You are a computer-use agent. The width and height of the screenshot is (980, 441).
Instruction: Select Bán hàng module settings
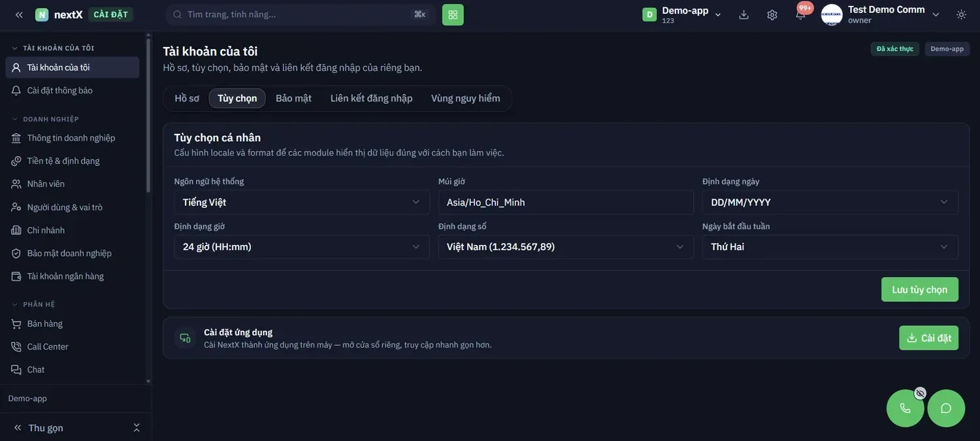(x=73, y=324)
